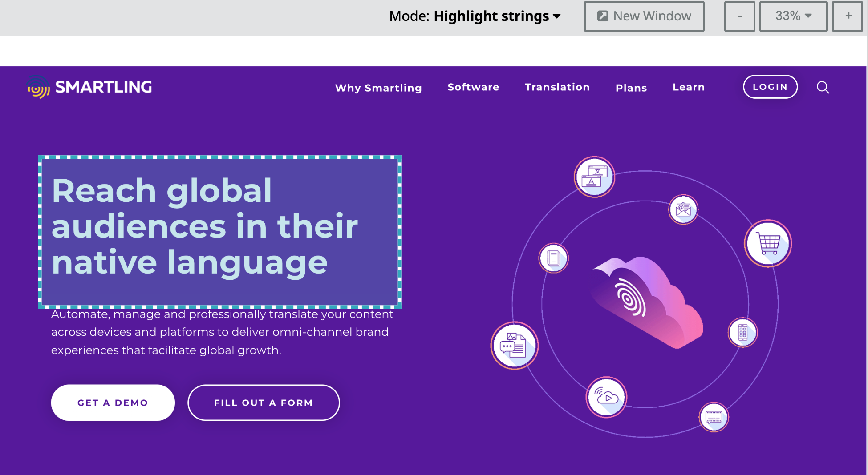Click the LOGIN button
This screenshot has height=475, width=868.
coord(771,87)
